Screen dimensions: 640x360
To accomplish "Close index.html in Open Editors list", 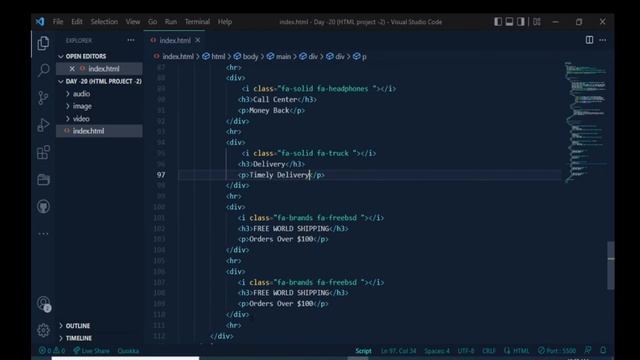I will 72,69.
